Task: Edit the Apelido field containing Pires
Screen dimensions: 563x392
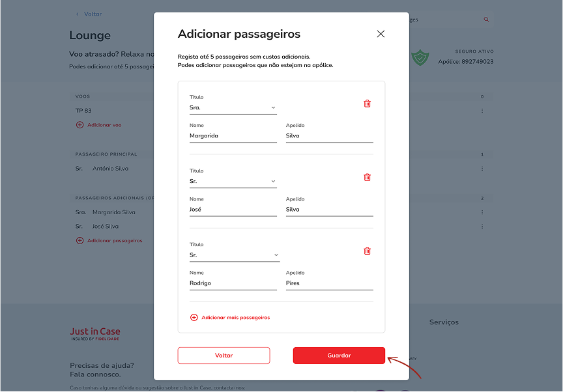Action: (329, 283)
